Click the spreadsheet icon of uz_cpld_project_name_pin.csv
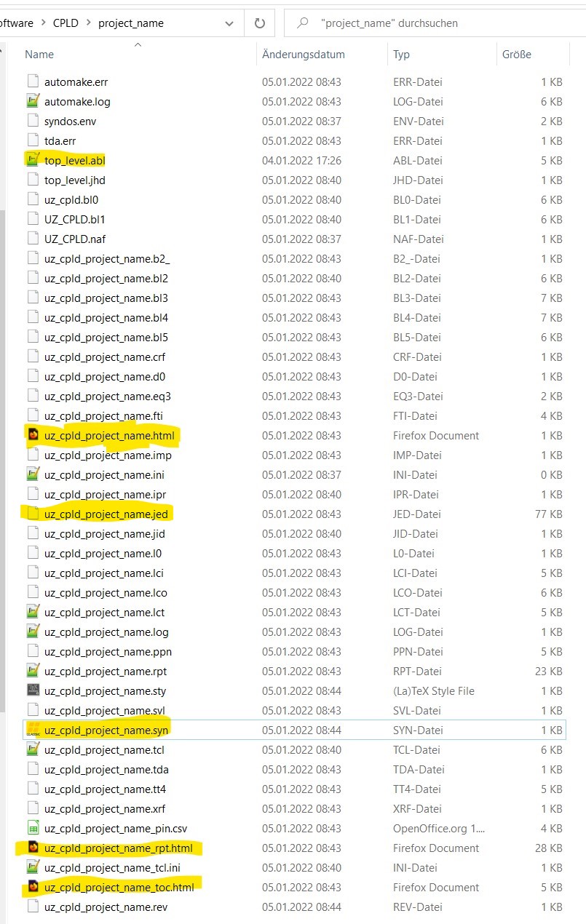 (33, 829)
